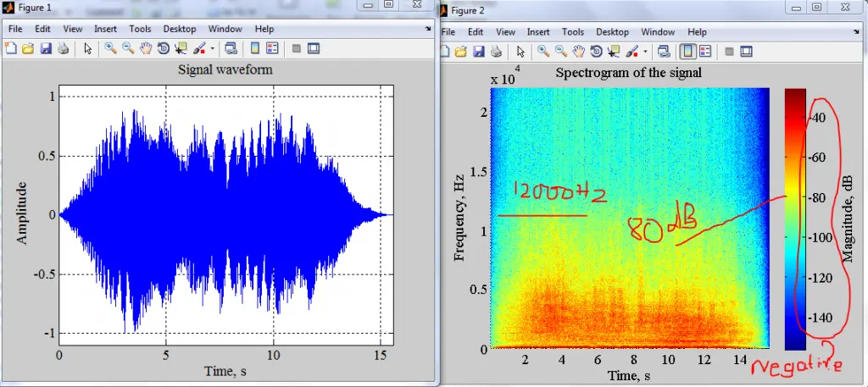Click Save icon in Figure 1 toolbar
Image resolution: width=868 pixels, height=387 pixels.
[x=45, y=48]
